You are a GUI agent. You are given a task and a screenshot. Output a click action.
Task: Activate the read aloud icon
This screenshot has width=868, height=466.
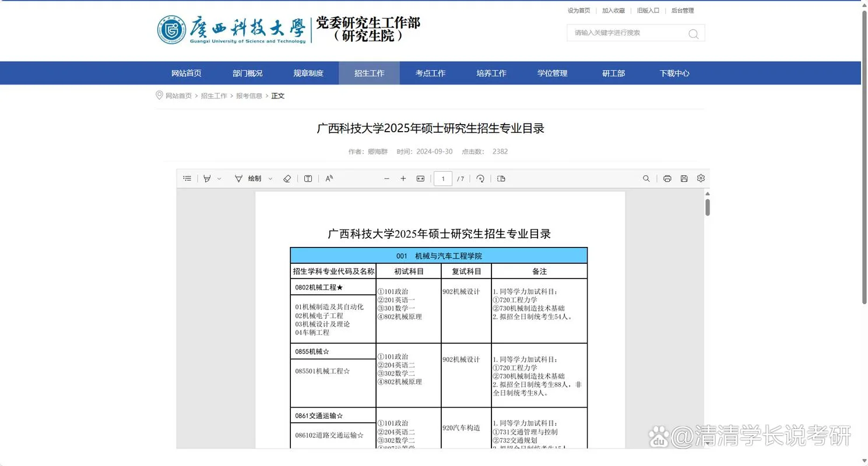point(329,179)
